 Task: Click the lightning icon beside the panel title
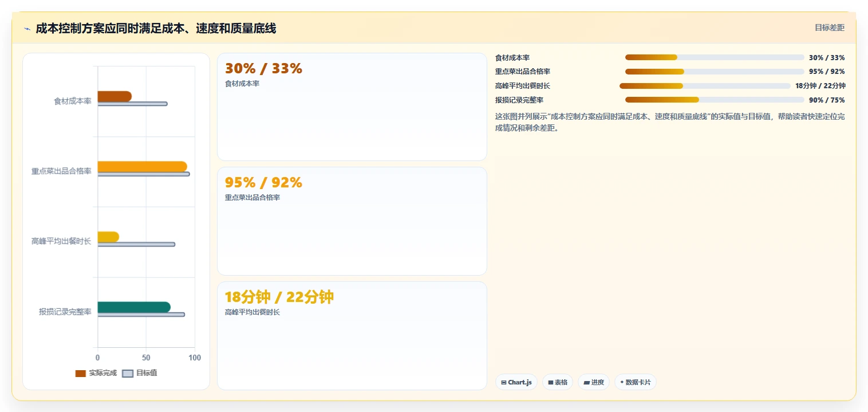(27, 29)
